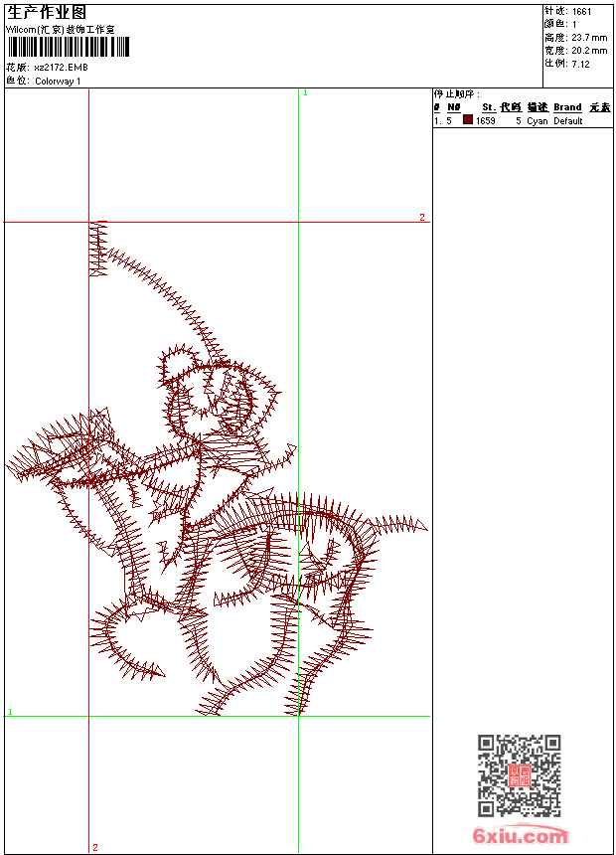
Task: Click the 代码 column header
Action: (x=511, y=107)
